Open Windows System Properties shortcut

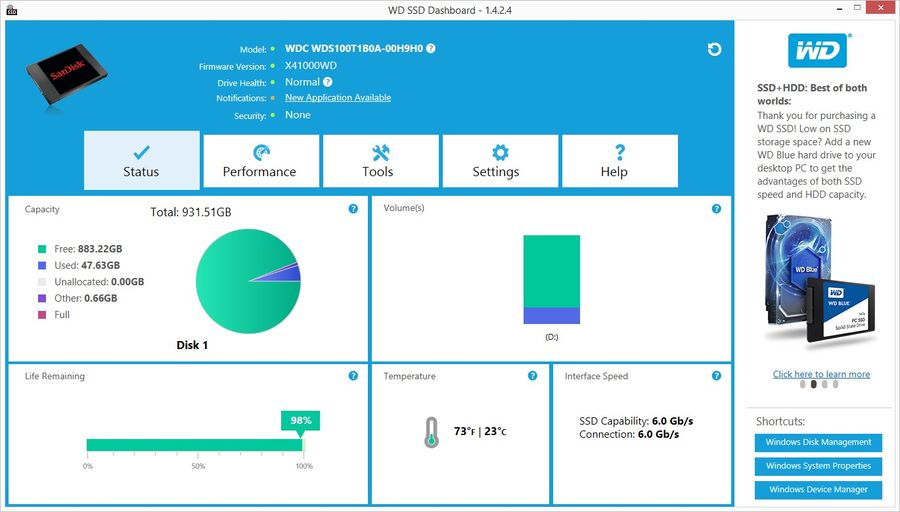pyautogui.click(x=818, y=466)
